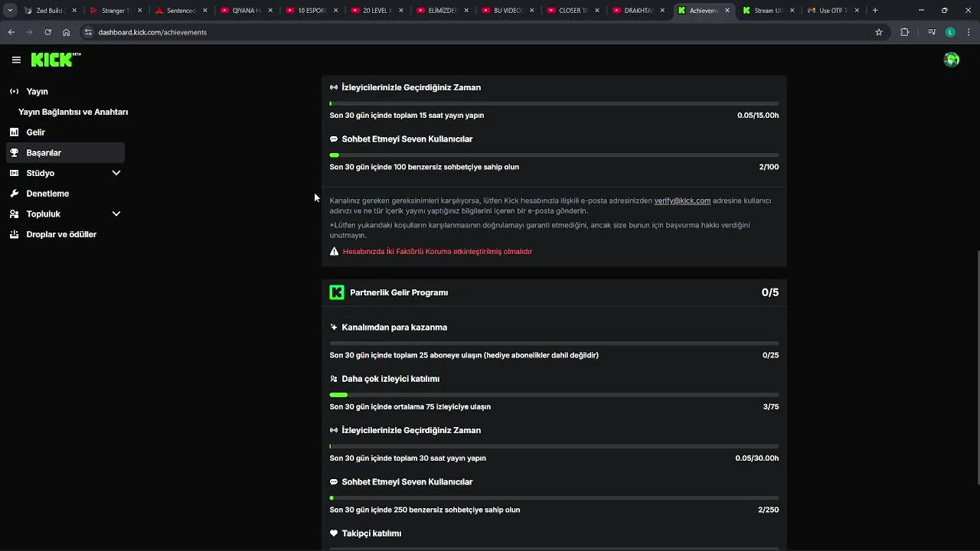
Task: Reload the page
Action: (x=47, y=32)
